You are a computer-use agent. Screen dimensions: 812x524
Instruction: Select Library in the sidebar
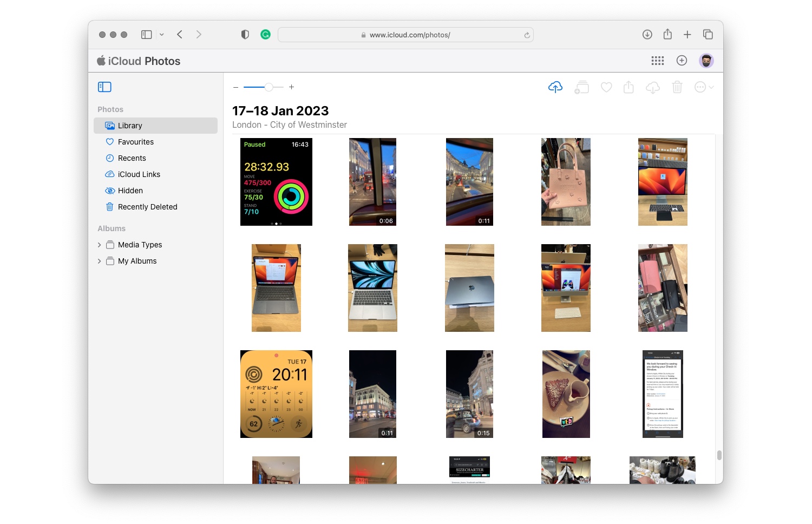click(156, 126)
